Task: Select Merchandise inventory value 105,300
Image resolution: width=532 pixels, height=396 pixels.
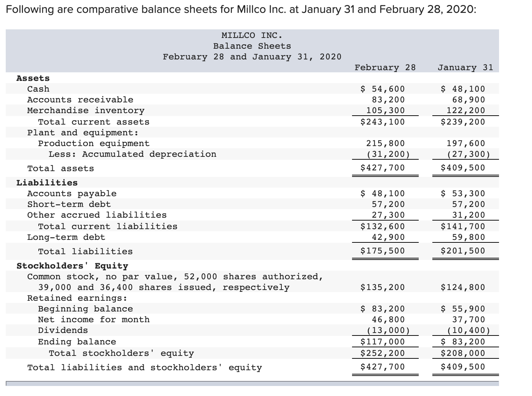Action: click(385, 110)
